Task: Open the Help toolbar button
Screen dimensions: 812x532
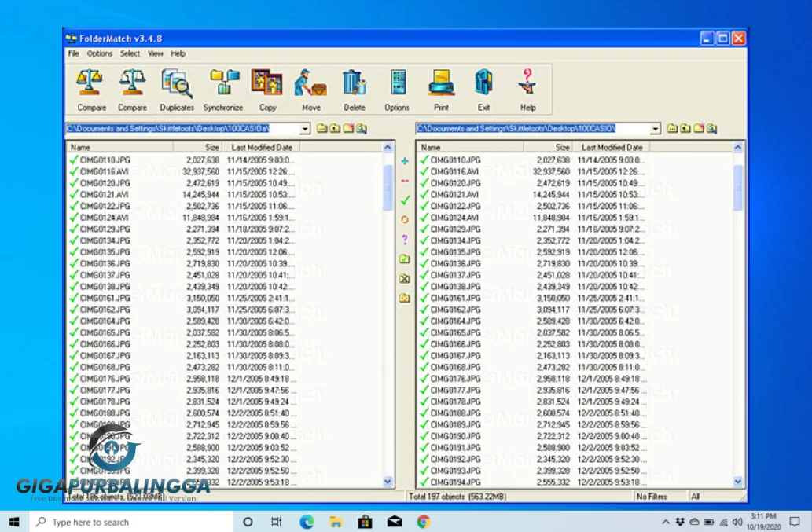Action: point(527,90)
